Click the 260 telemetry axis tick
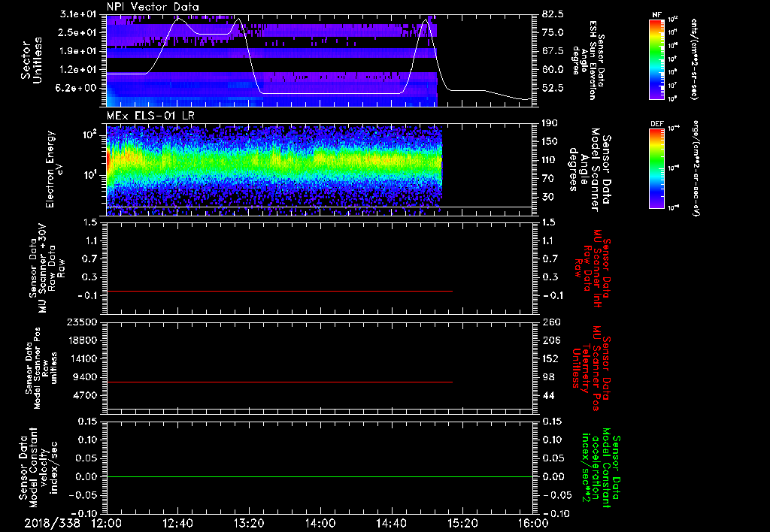This screenshot has height=532, width=770. [x=550, y=322]
